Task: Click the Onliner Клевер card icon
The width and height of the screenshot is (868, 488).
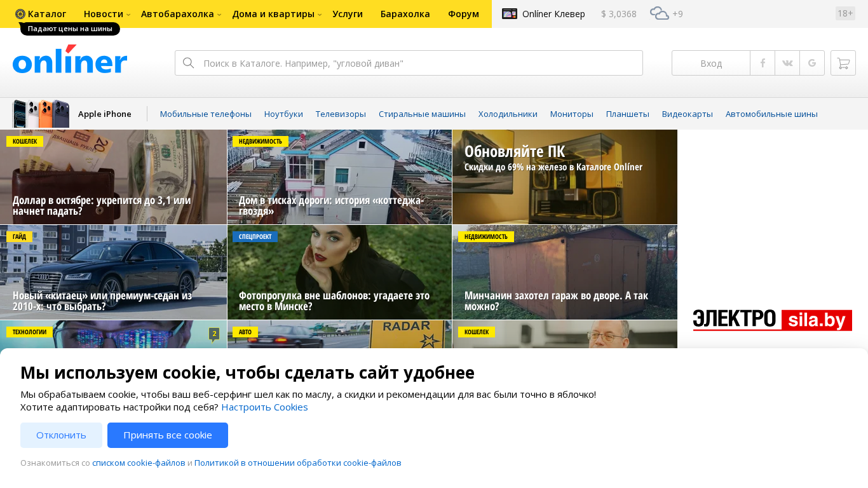Action: 510,13
